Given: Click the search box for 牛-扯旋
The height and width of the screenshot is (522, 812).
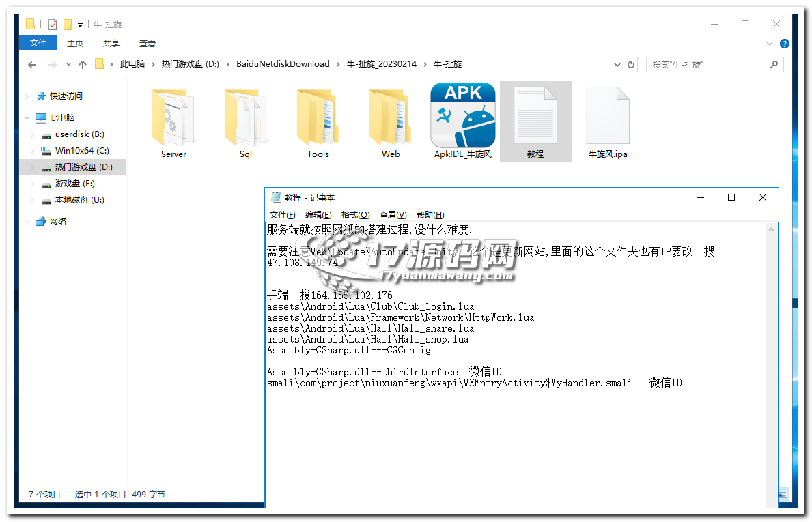Looking at the screenshot, I should (x=707, y=64).
